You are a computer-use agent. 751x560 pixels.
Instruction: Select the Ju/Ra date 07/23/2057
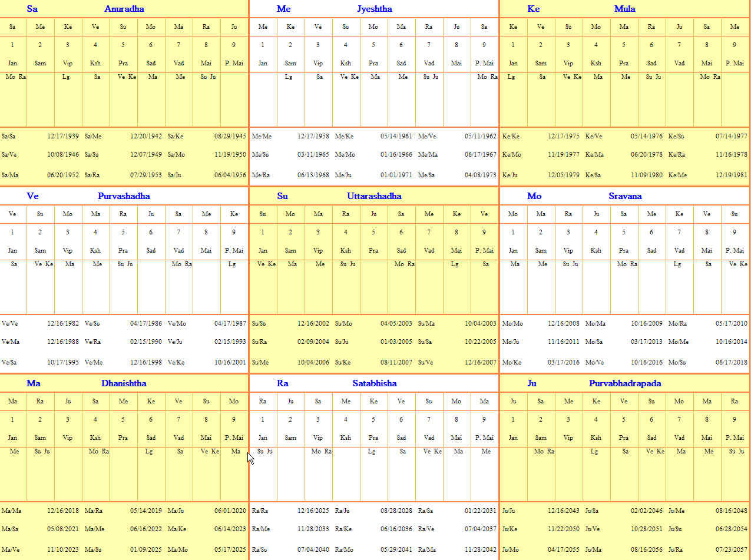(732, 549)
